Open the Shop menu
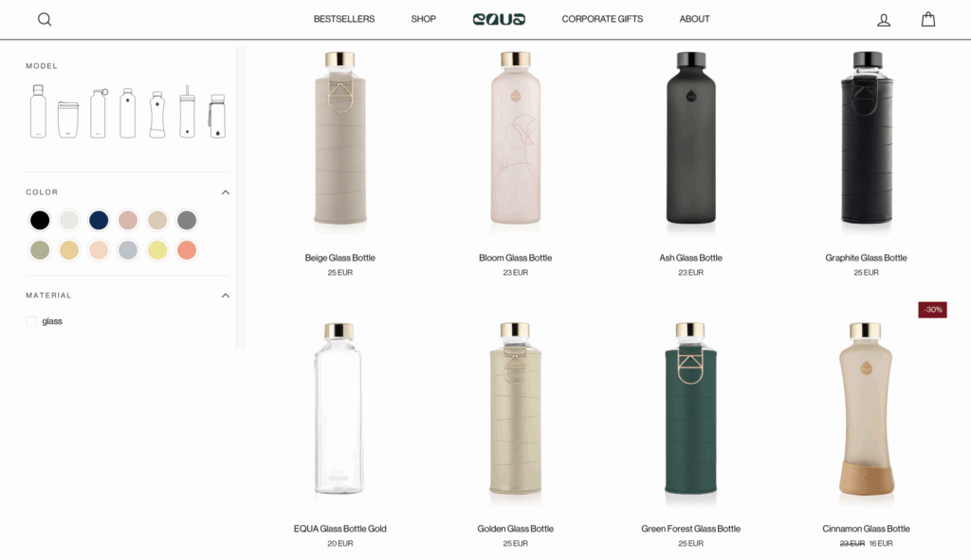 coord(424,19)
